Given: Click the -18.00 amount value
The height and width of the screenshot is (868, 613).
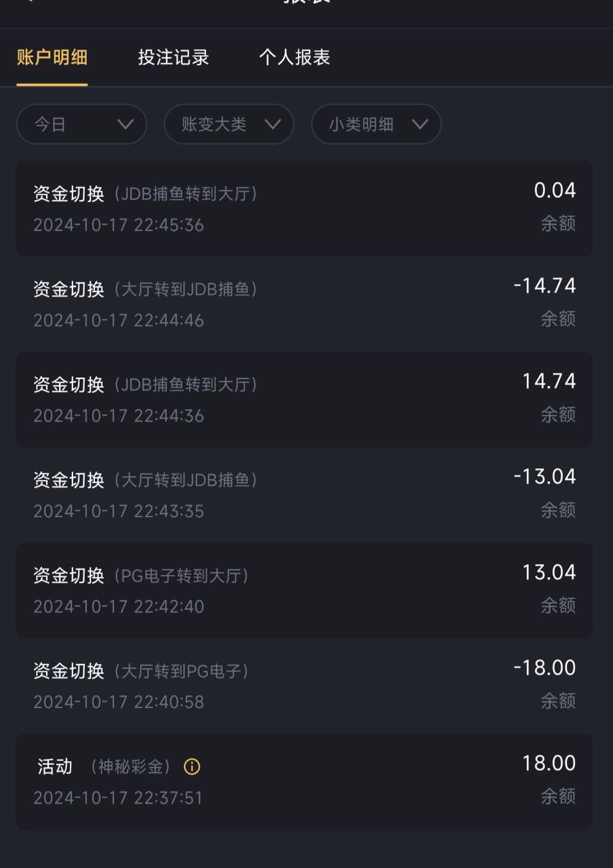Looking at the screenshot, I should 545,668.
